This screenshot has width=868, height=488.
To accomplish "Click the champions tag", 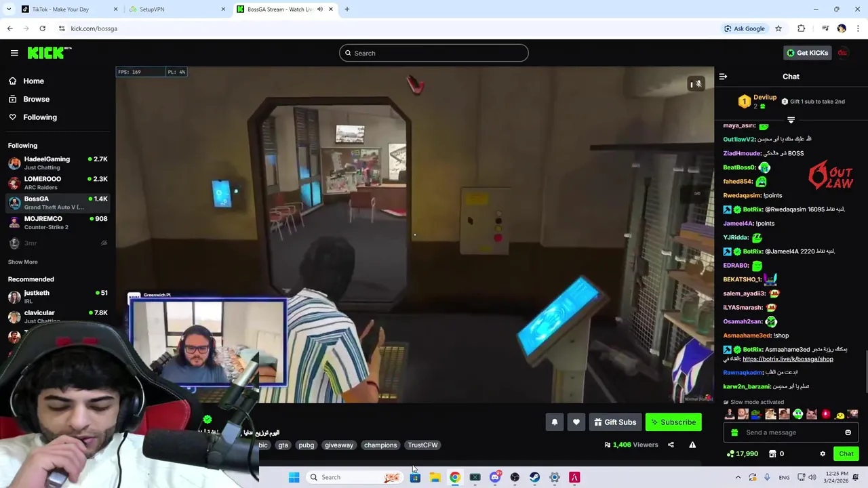I will point(380,445).
